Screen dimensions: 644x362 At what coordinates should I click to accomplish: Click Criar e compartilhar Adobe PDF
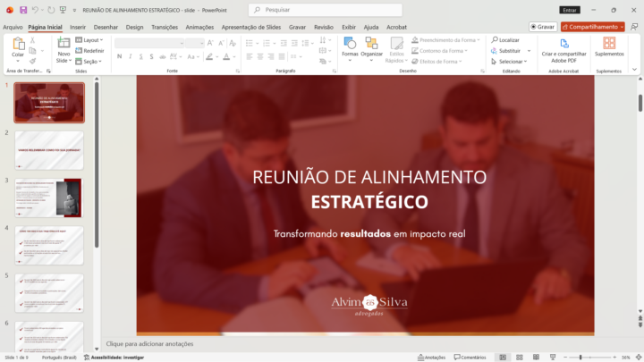[564, 48]
